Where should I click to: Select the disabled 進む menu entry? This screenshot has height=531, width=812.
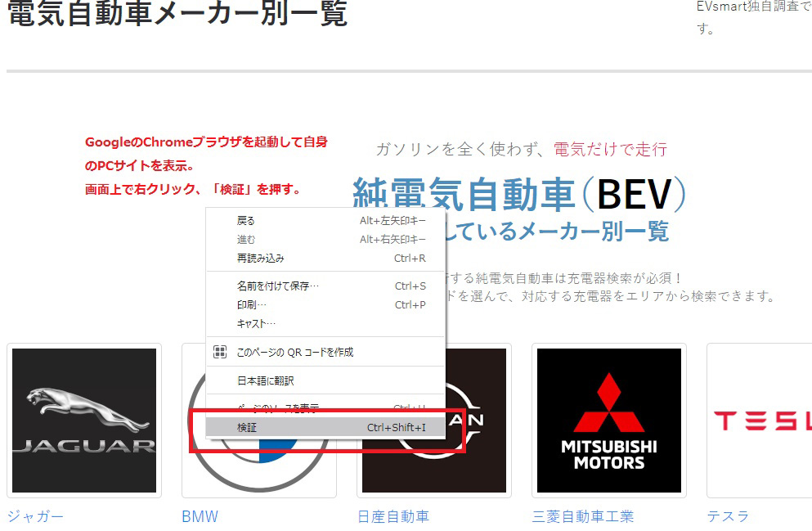pyautogui.click(x=325, y=240)
